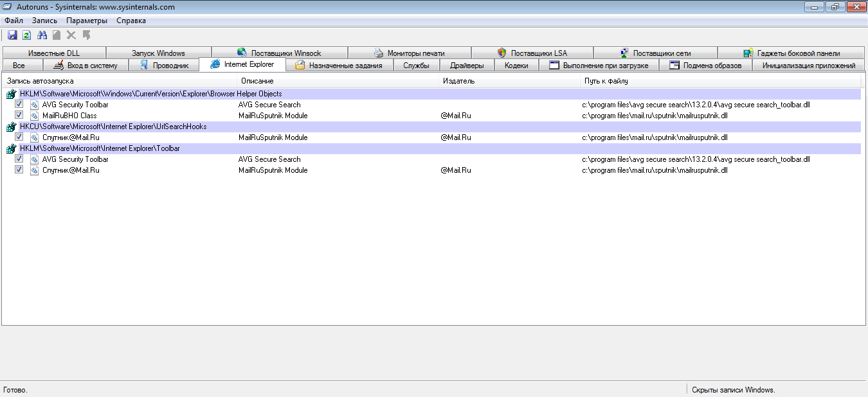The width and height of the screenshot is (868, 397).
Task: Click mailrusputnik.dll path of Спутник@Mail.Ru under Internet Explorer\Toolbar
Action: tap(655, 170)
